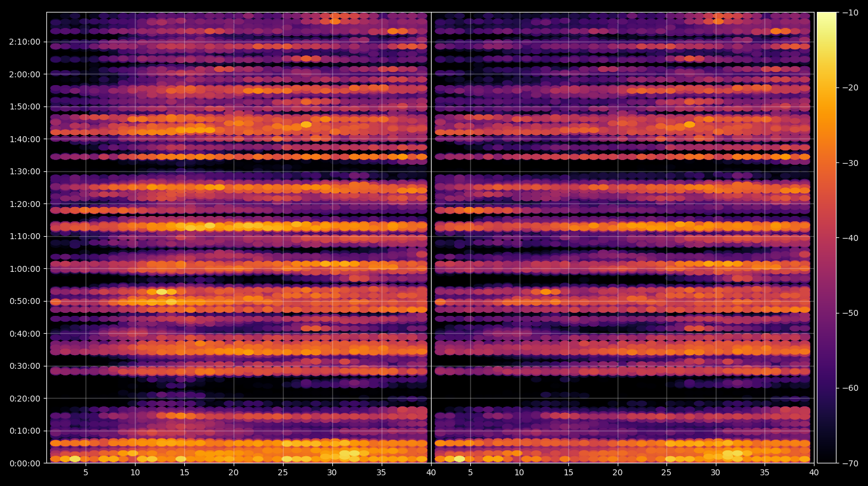Click the −30 colorbar tick label

pyautogui.click(x=850, y=163)
